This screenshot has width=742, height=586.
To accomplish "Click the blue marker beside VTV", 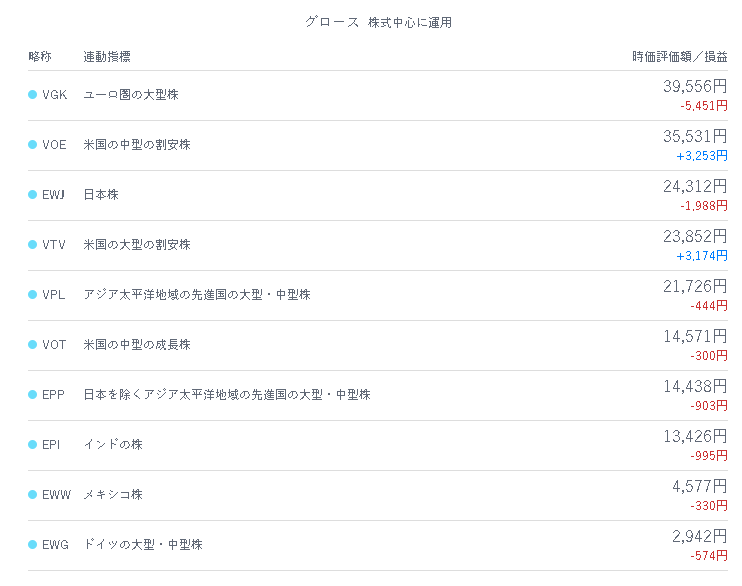I will coord(32,245).
